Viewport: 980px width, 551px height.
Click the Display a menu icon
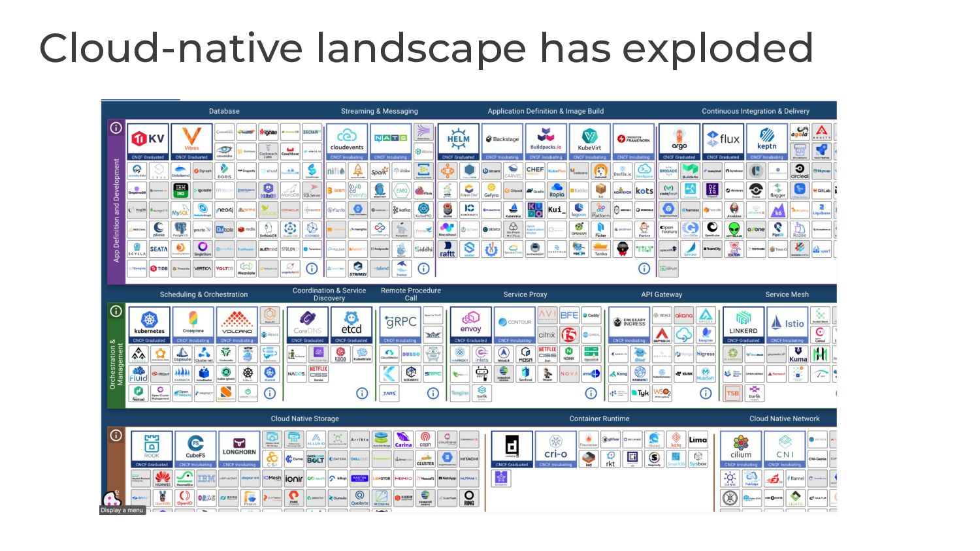[x=111, y=499]
